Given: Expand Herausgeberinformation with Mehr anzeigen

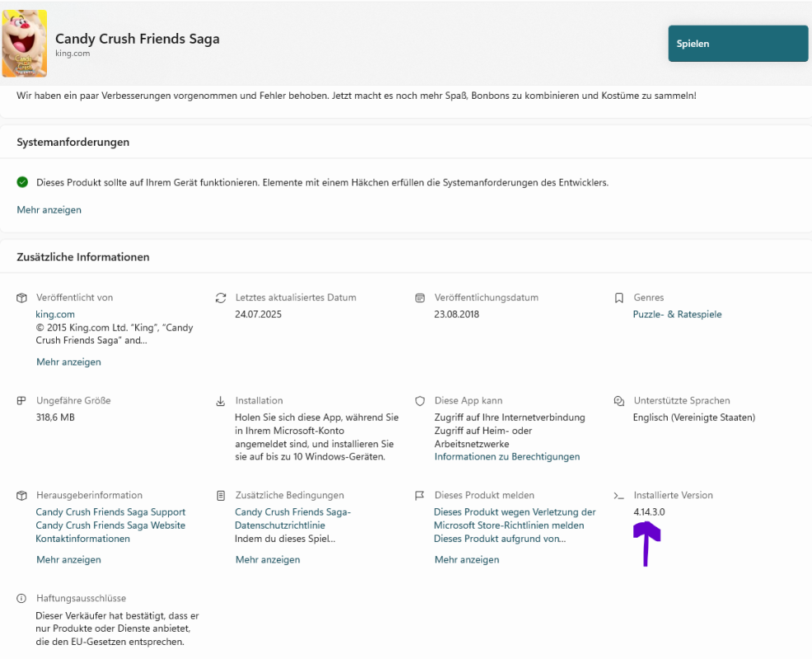Looking at the screenshot, I should [x=68, y=559].
